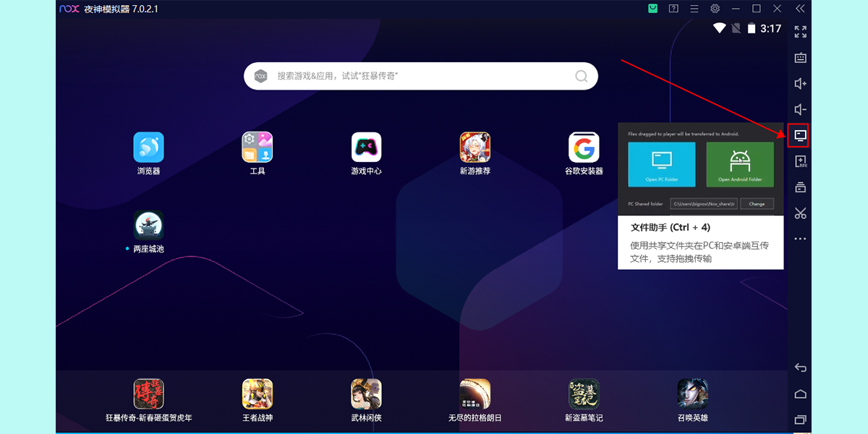The height and width of the screenshot is (434, 868).
Task: Launch 新盗墓笔记 game
Action: 584,393
